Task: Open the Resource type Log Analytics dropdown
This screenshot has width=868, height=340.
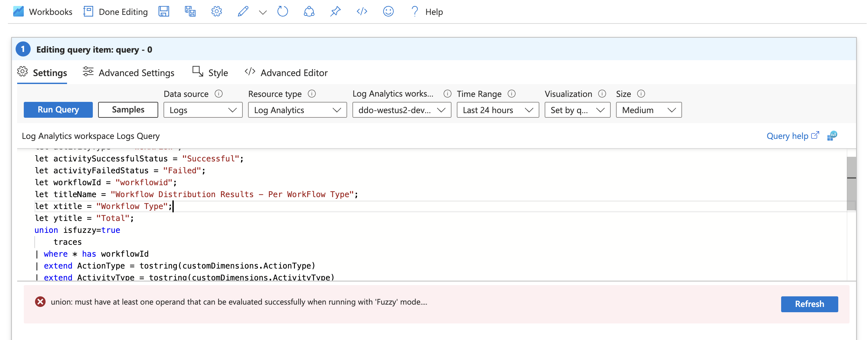Action: (298, 110)
